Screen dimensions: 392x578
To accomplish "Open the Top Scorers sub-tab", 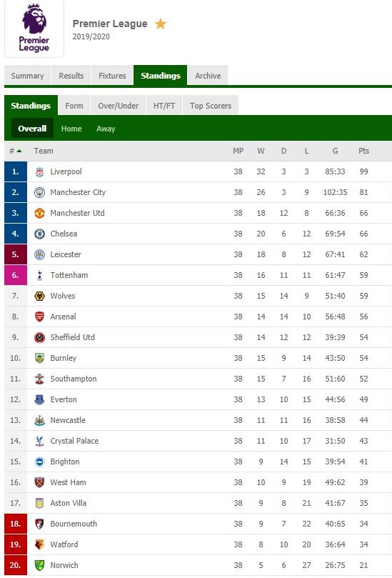I will (211, 106).
